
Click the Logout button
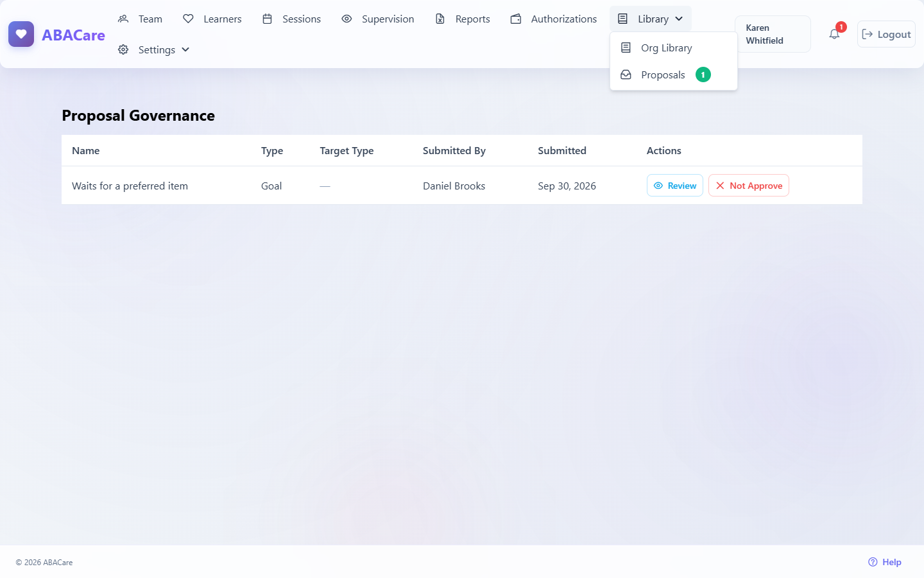(x=886, y=34)
